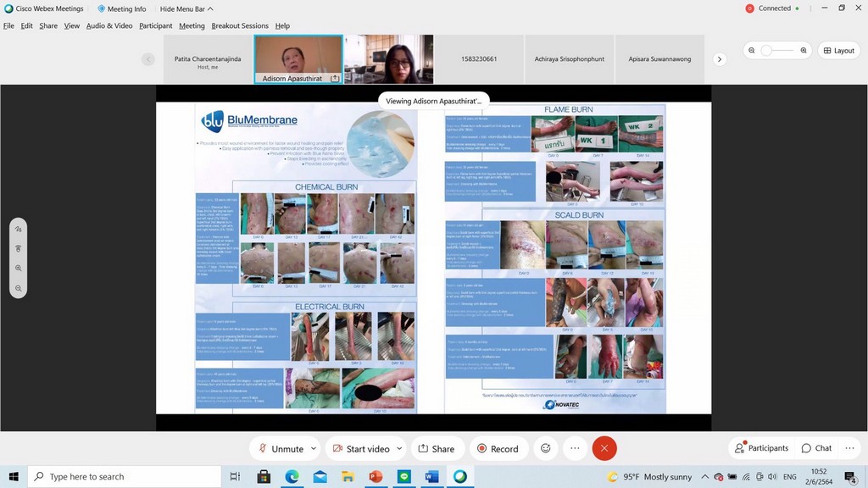Open the Layout options

838,50
